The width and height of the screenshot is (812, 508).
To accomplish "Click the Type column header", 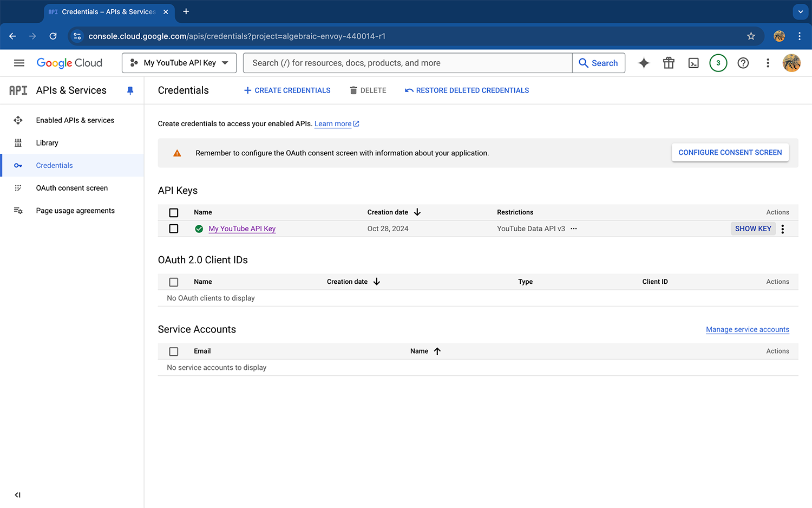I will pos(526,282).
